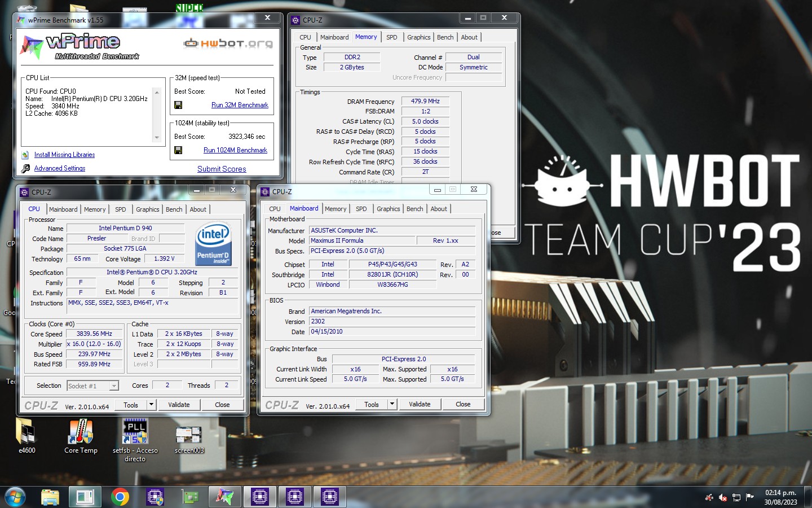This screenshot has width=812, height=508.
Task: Click the save icon under 1024M stability test
Action: 178,150
